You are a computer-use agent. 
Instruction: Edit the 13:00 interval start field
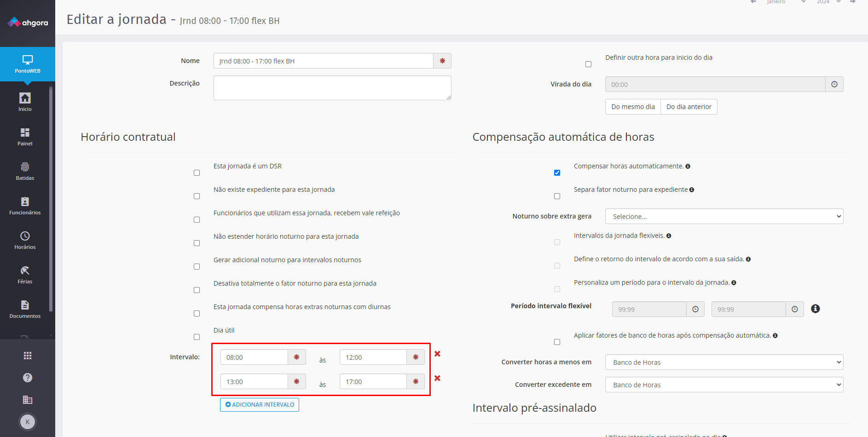(x=254, y=381)
